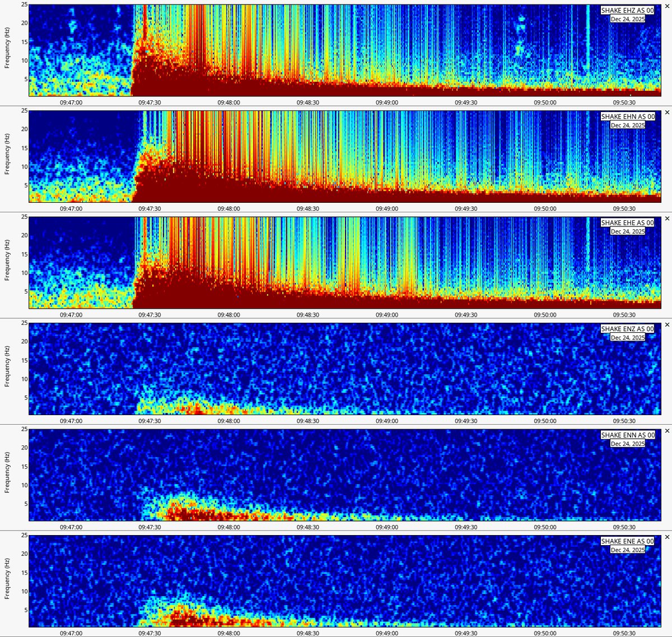Click the 09:48:00 time tick under EHN spectrogram

[x=228, y=208]
